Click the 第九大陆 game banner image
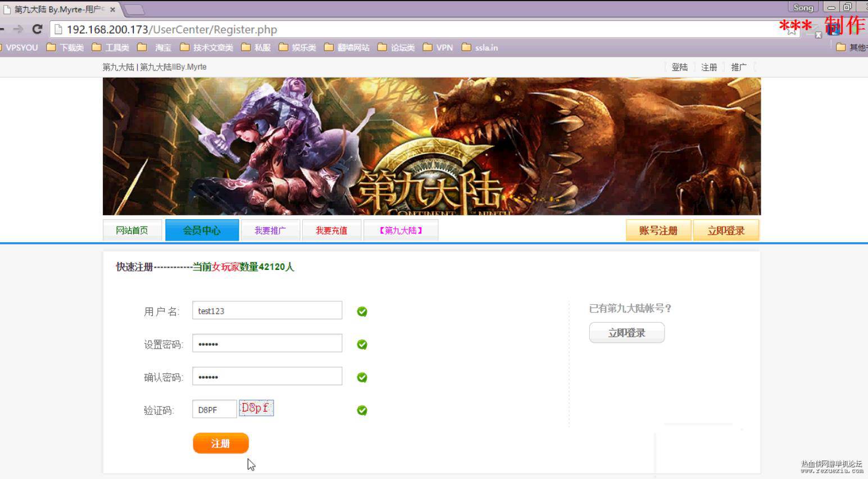Image resolution: width=868 pixels, height=479 pixels. (431, 146)
